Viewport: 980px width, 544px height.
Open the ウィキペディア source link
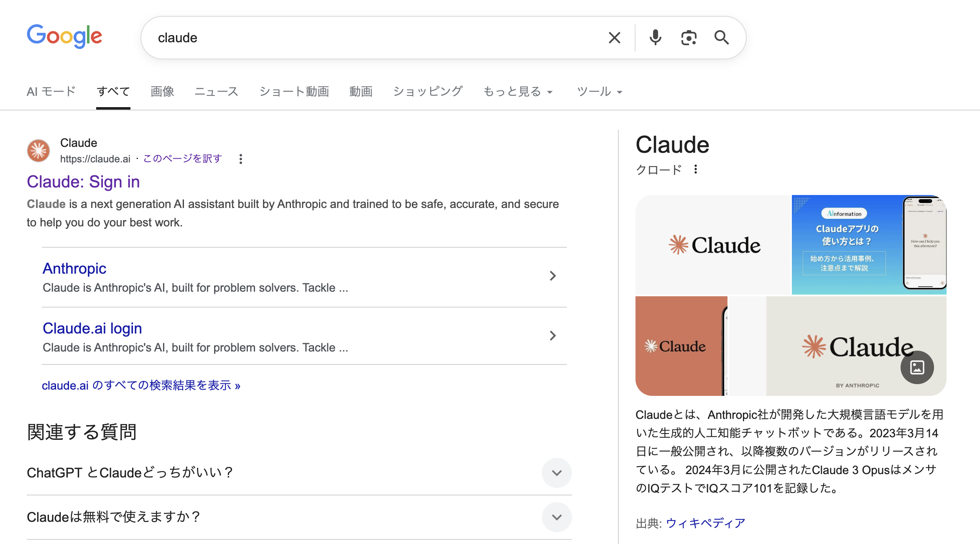(x=705, y=523)
